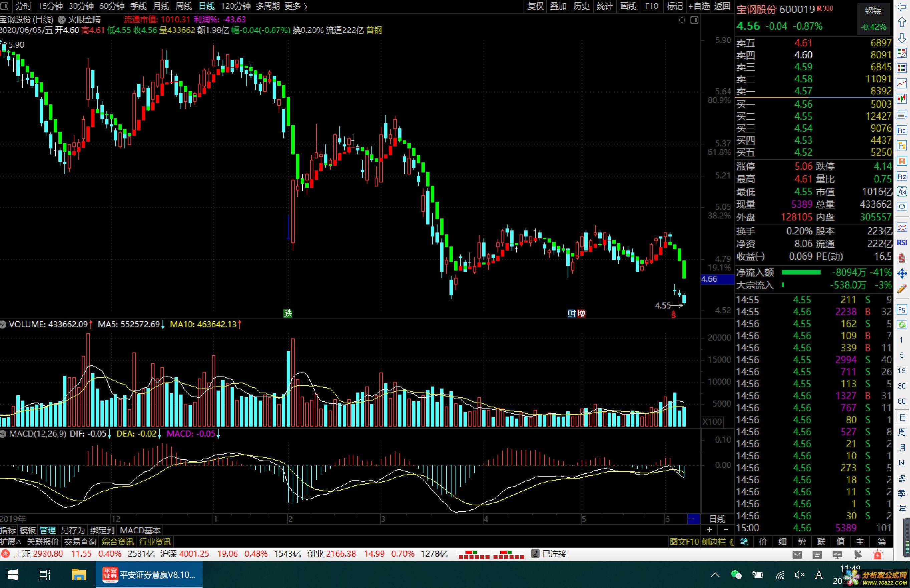Open Windows Start menu
This screenshot has width=910, height=588.
13,575
